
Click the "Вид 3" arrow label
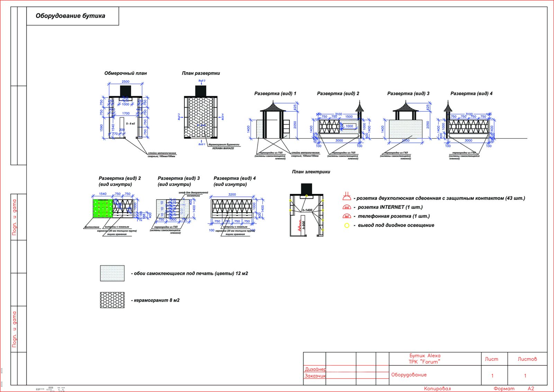[202, 81]
